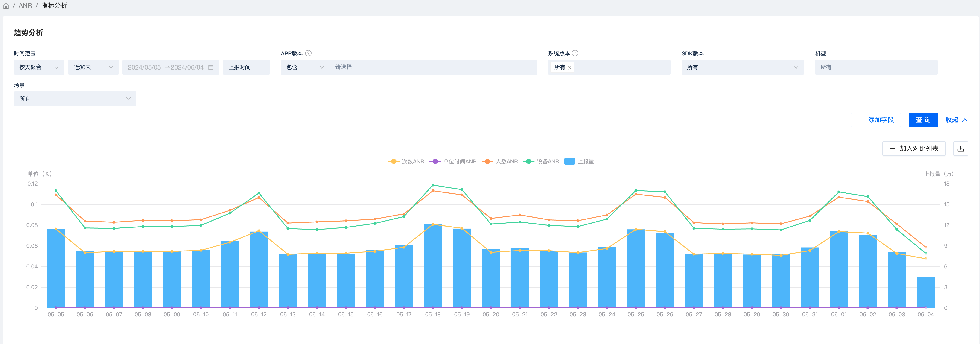Click the plus icon on 加入对比列表
980x344 pixels.
[892, 149]
